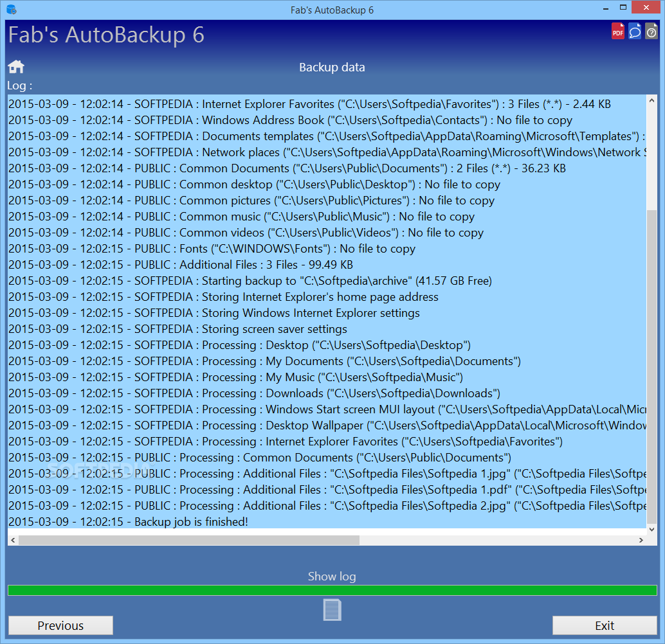
Task: Select the 'Softpedia 1.pdf' processing line
Action: [327, 490]
